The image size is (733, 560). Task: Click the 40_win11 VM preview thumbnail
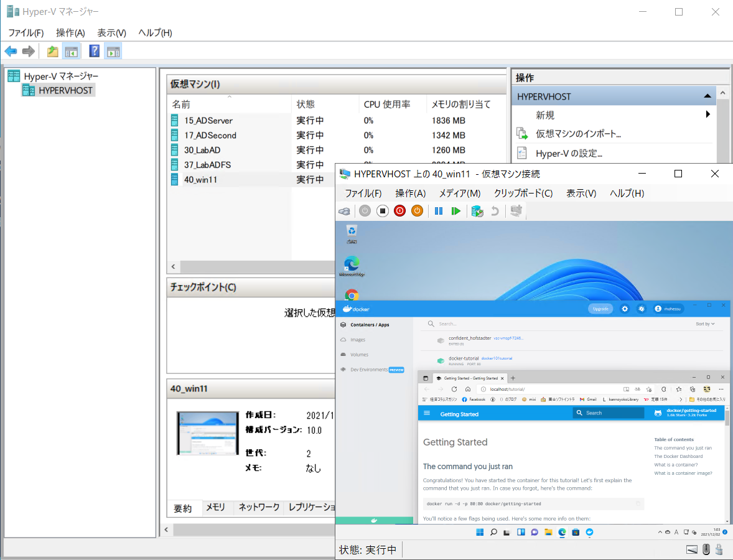click(x=208, y=433)
